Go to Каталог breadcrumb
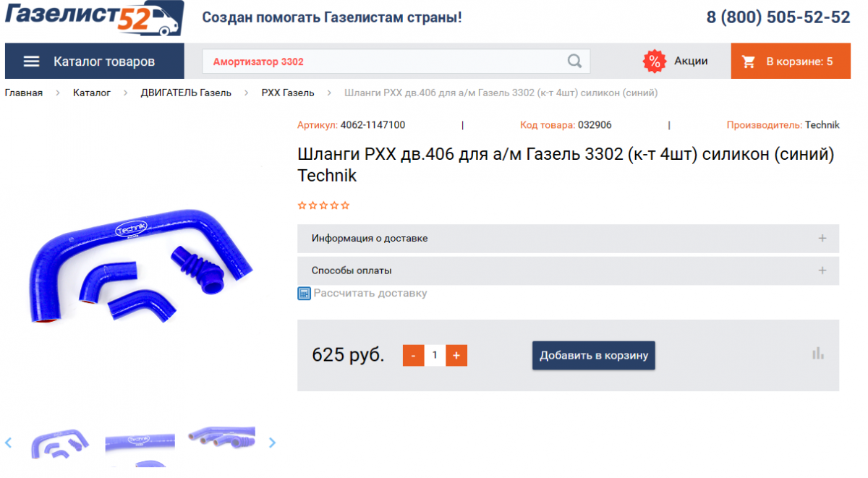This screenshot has height=478, width=868. click(92, 93)
